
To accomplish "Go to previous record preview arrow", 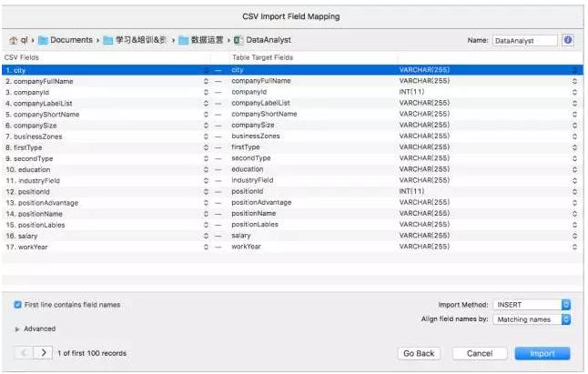I will tap(24, 353).
